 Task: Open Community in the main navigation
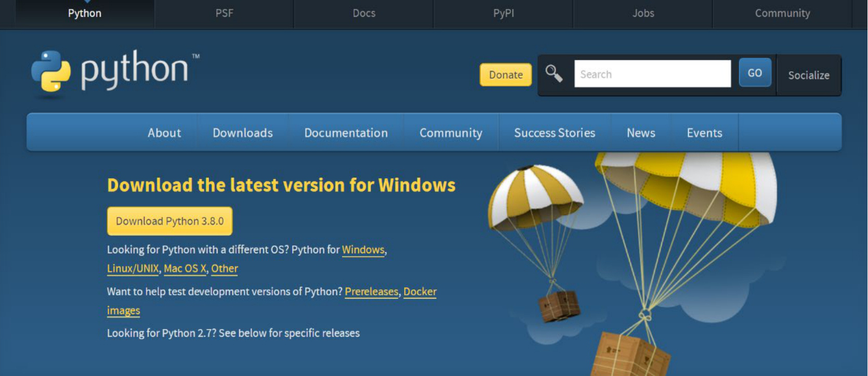click(x=451, y=133)
